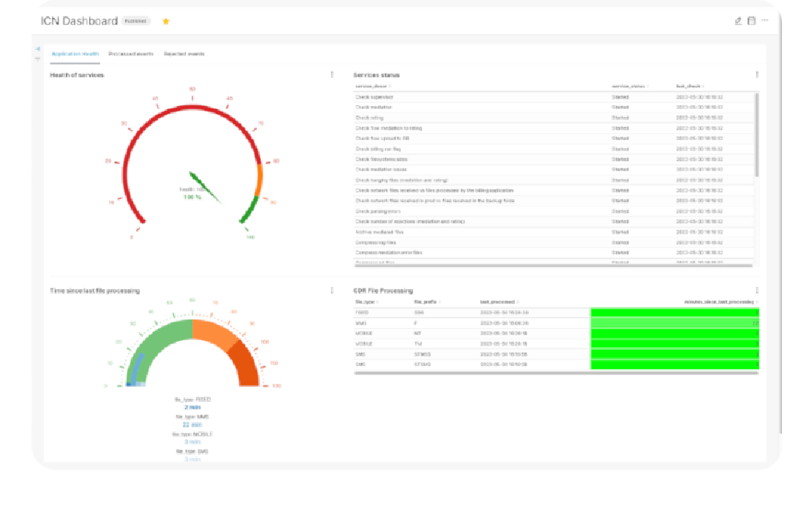Open Health of services panel options menu

point(332,75)
